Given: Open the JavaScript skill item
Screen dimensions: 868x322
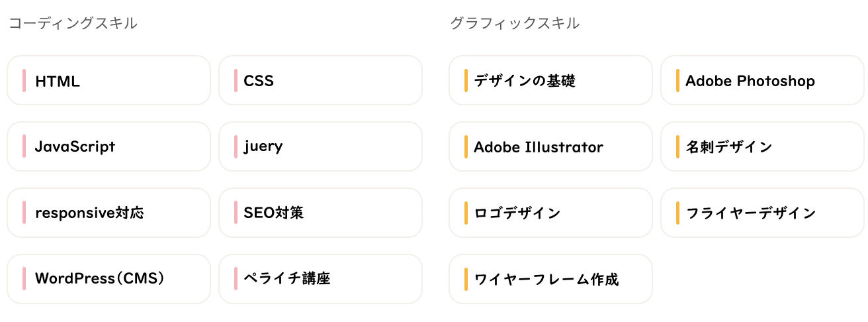Looking at the screenshot, I should click(x=108, y=146).
